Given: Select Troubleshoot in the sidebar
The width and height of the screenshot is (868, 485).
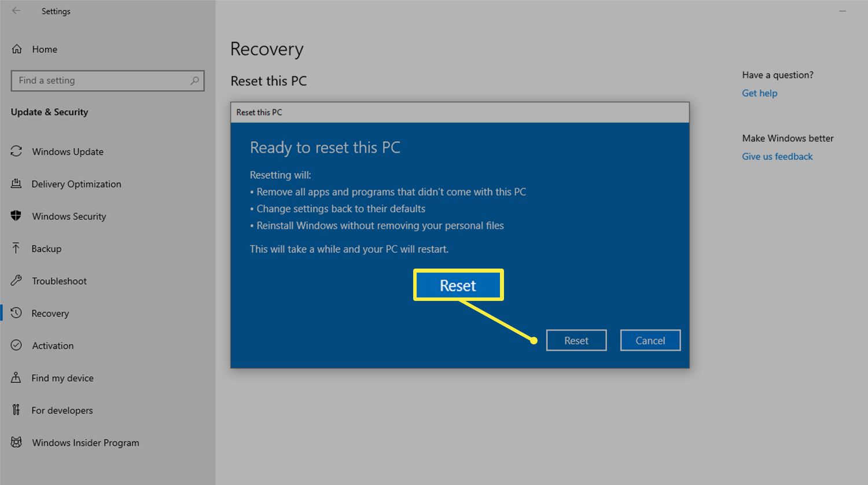Looking at the screenshot, I should [x=59, y=281].
